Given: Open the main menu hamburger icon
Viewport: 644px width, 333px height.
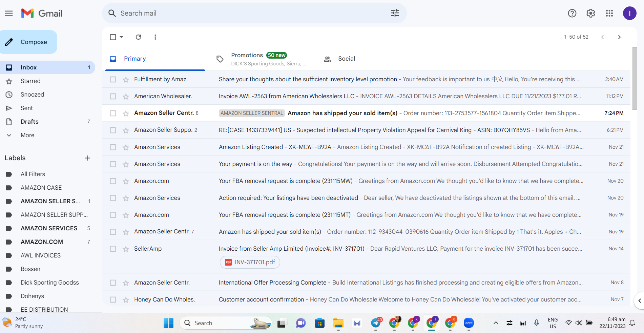Looking at the screenshot, I should [x=9, y=13].
